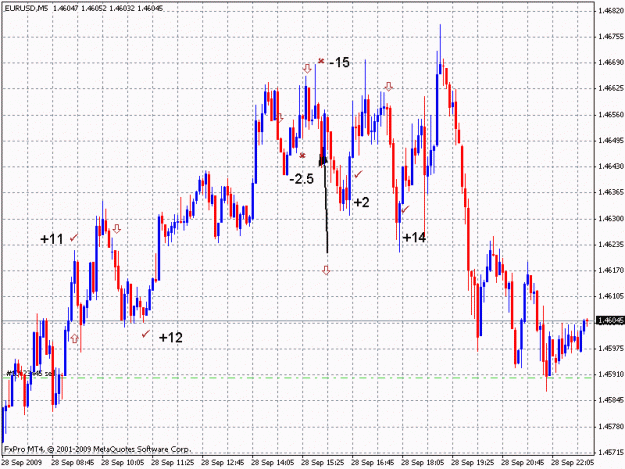Click the price scale value 1.46430
Viewport: 625px width, 469px height.
tap(610, 167)
